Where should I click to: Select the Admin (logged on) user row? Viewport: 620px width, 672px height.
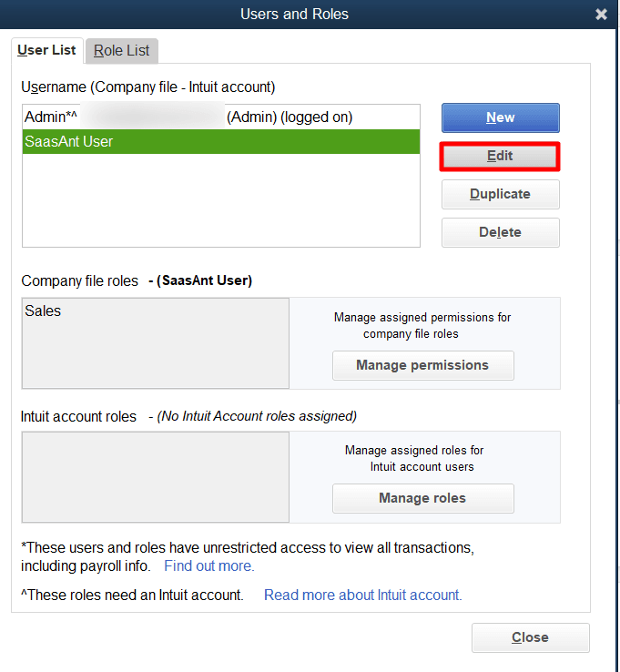(221, 117)
